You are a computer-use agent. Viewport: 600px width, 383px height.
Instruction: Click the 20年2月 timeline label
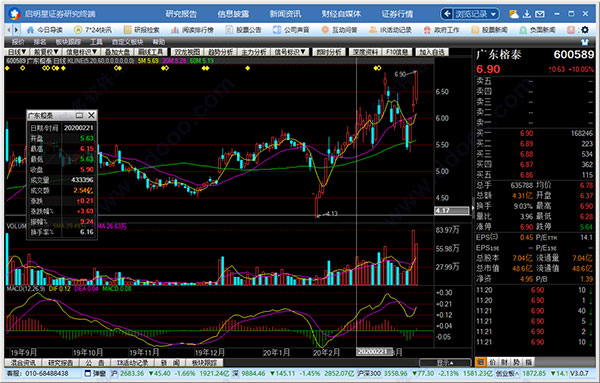coord(326,352)
